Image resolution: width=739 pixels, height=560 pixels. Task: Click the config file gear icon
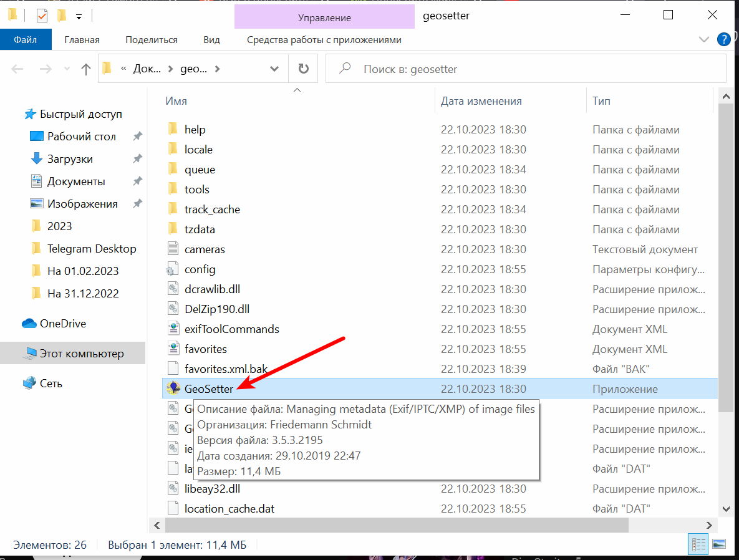tap(172, 269)
